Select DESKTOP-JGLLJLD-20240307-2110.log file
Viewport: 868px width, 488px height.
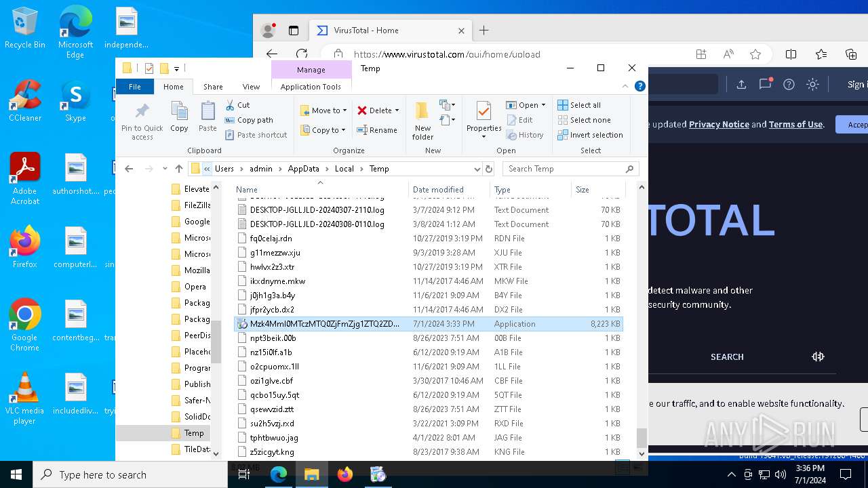coord(428,210)
